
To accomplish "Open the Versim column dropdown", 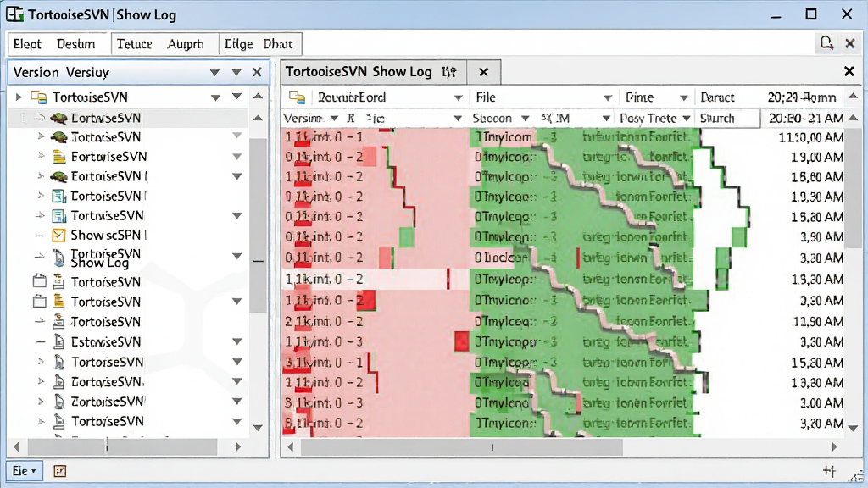I will 334,119.
